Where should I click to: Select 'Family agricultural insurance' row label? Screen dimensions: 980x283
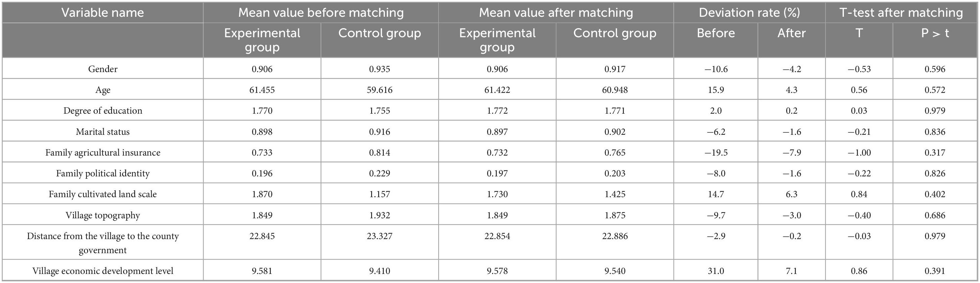(103, 153)
